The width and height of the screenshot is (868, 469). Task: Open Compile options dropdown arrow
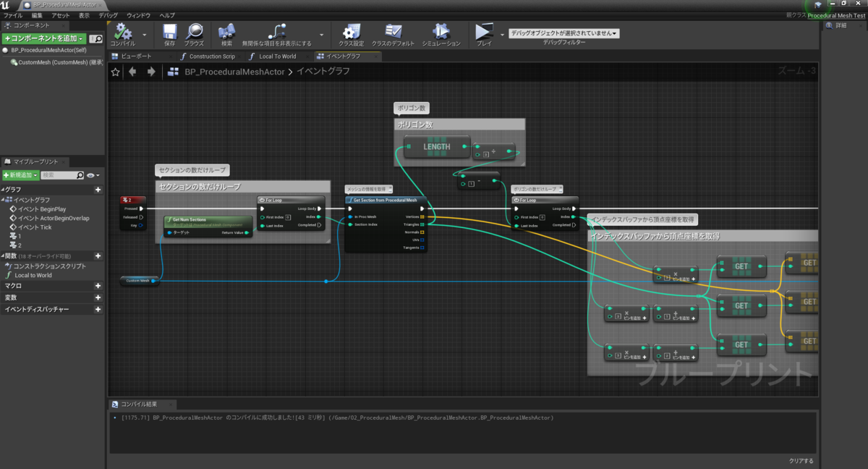145,34
